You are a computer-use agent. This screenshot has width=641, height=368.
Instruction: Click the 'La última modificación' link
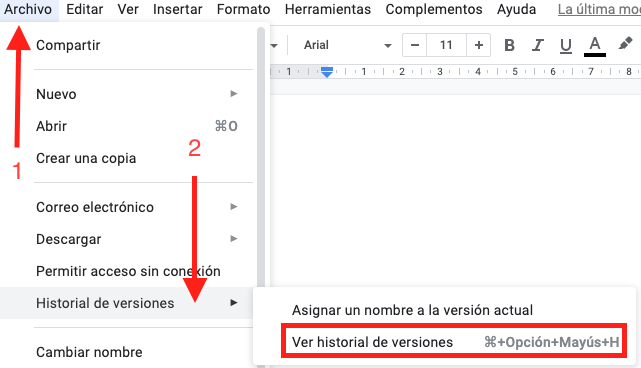(x=599, y=9)
